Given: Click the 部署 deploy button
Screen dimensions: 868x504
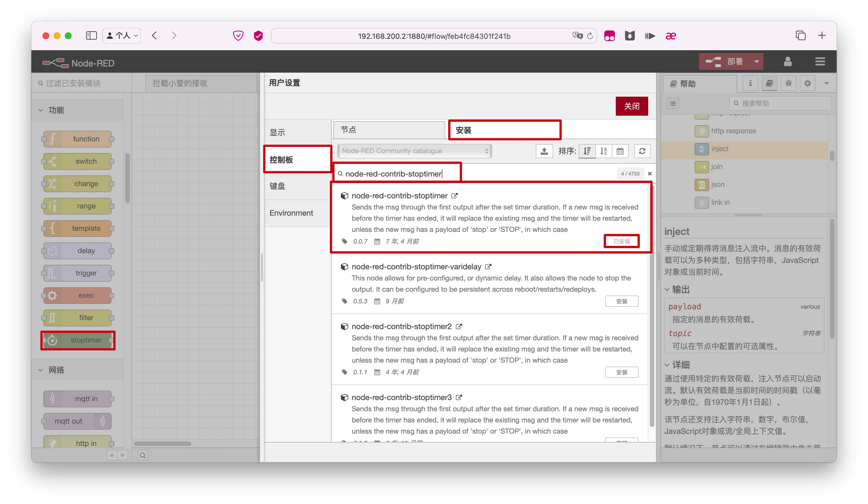Looking at the screenshot, I should coord(724,61).
